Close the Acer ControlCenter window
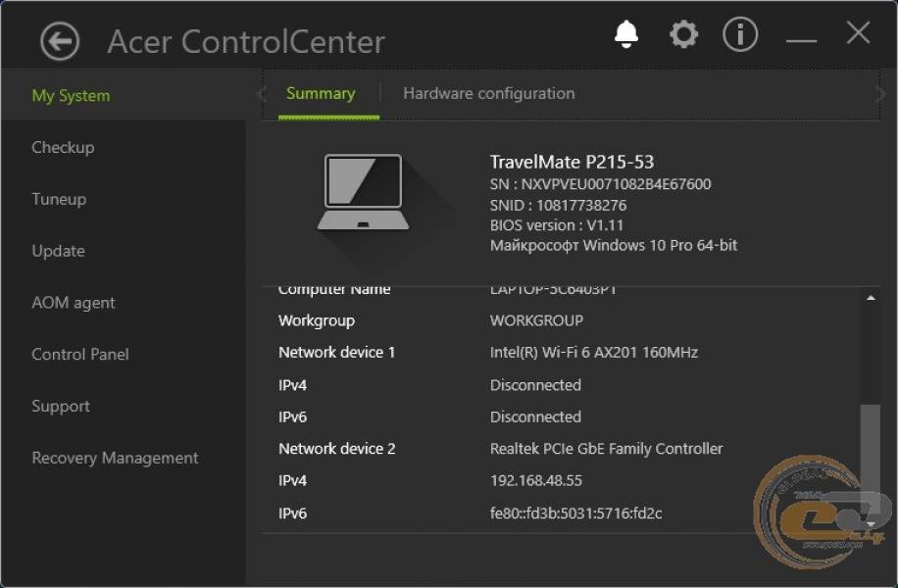The height and width of the screenshot is (588, 898). click(x=858, y=33)
